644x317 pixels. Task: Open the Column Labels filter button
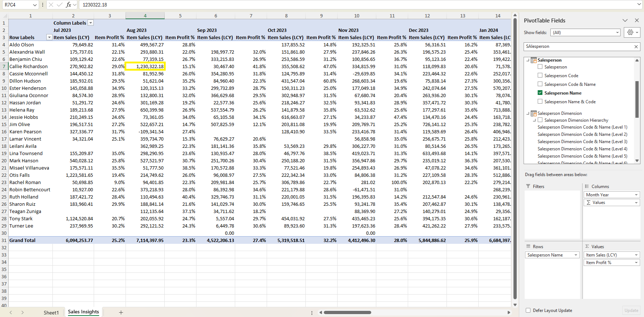(91, 23)
